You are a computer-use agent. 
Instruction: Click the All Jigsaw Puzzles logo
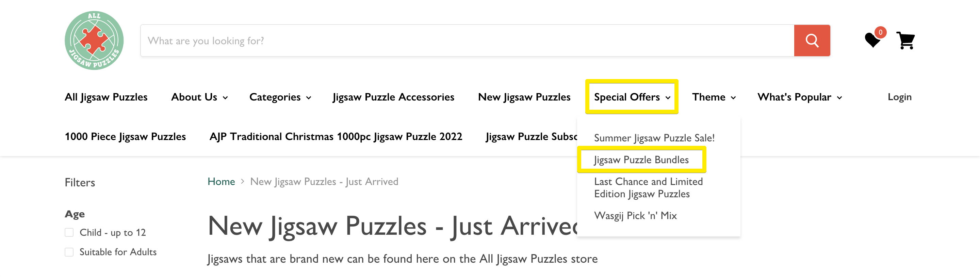click(94, 40)
